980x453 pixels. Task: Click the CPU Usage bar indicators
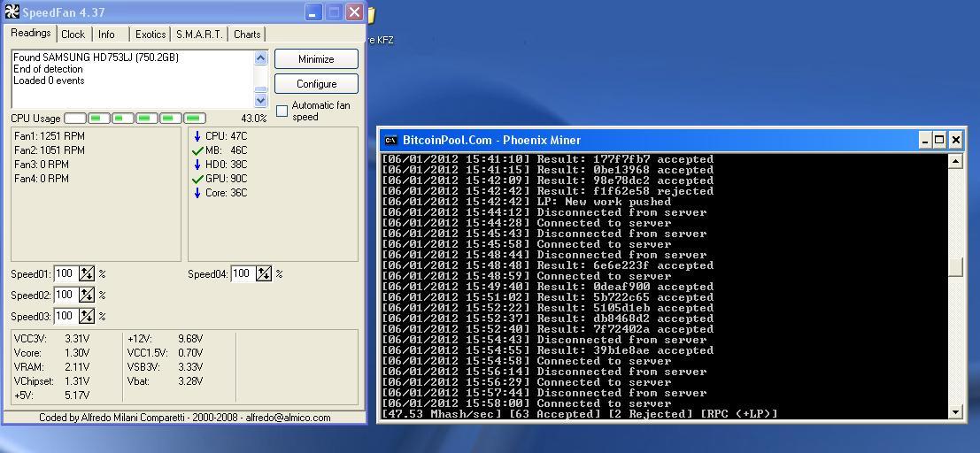(x=135, y=118)
